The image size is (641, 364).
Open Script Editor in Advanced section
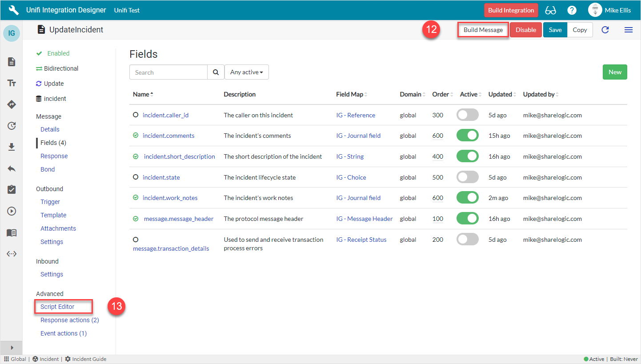click(57, 307)
